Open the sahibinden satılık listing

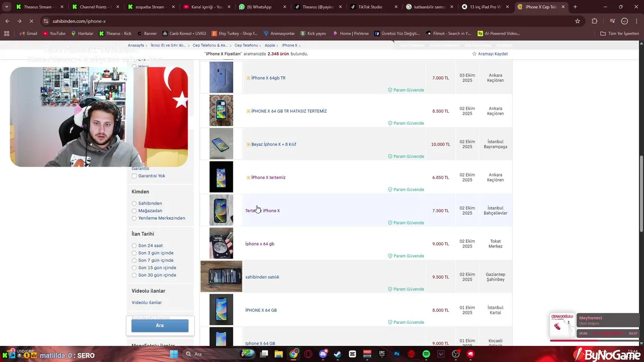pos(262,277)
